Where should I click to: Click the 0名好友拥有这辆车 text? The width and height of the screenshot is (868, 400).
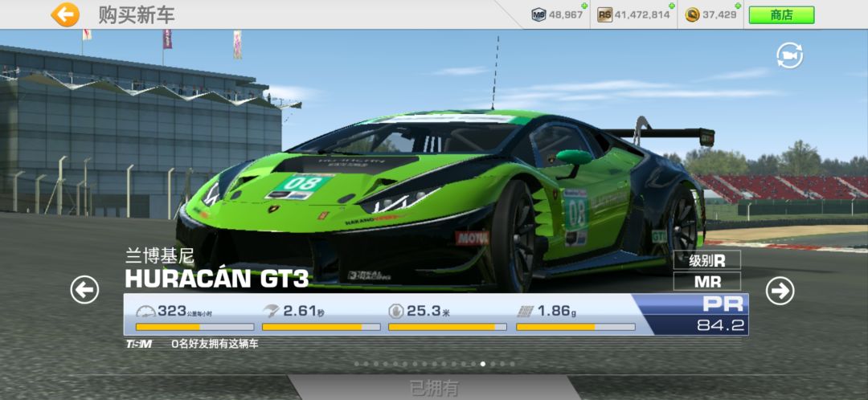[215, 344]
